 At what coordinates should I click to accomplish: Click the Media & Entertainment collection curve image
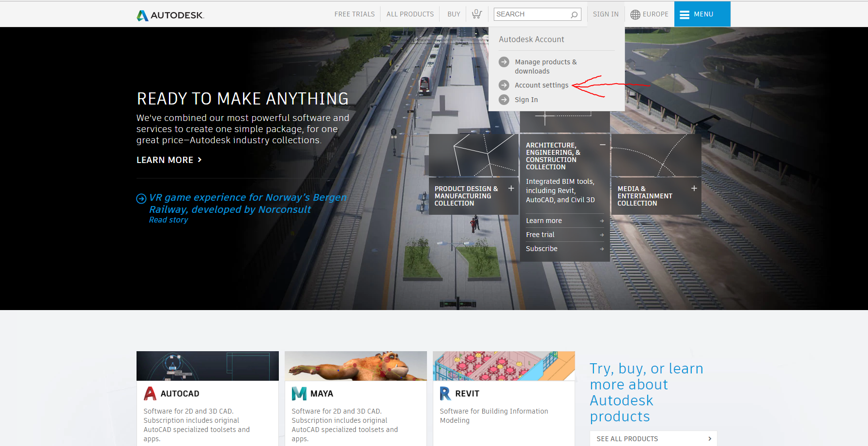pos(656,155)
